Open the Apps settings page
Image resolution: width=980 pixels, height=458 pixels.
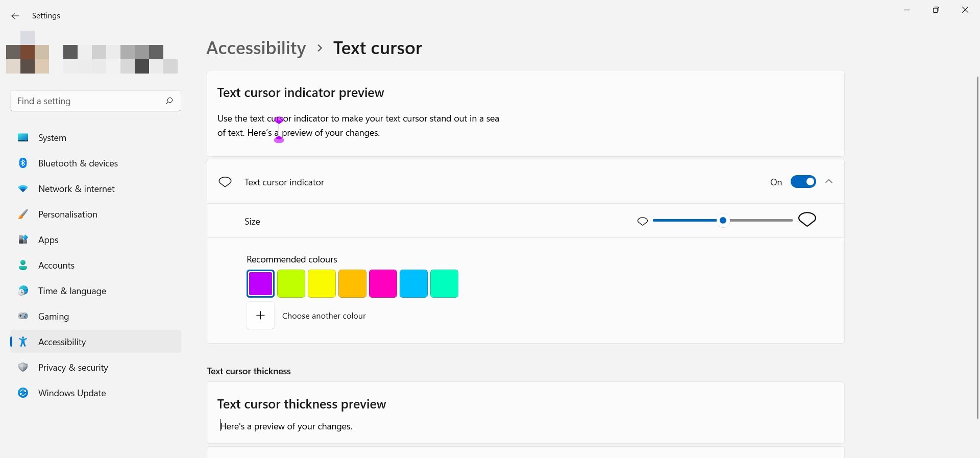pyautogui.click(x=48, y=240)
